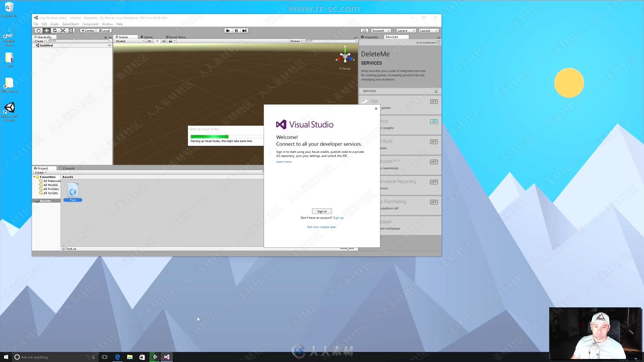Select the Rotate tool in Unity toolbar

click(x=55, y=31)
